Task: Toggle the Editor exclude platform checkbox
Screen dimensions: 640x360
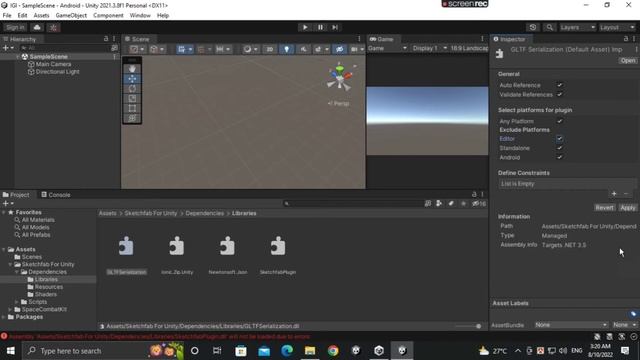Action: [x=560, y=139]
